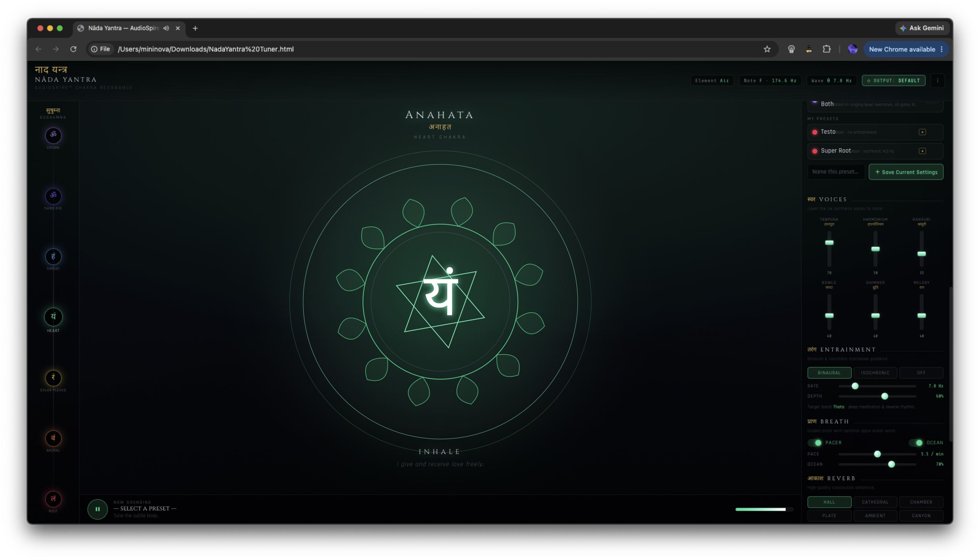Select the Throat chakra icon
980x560 pixels.
pyautogui.click(x=53, y=256)
